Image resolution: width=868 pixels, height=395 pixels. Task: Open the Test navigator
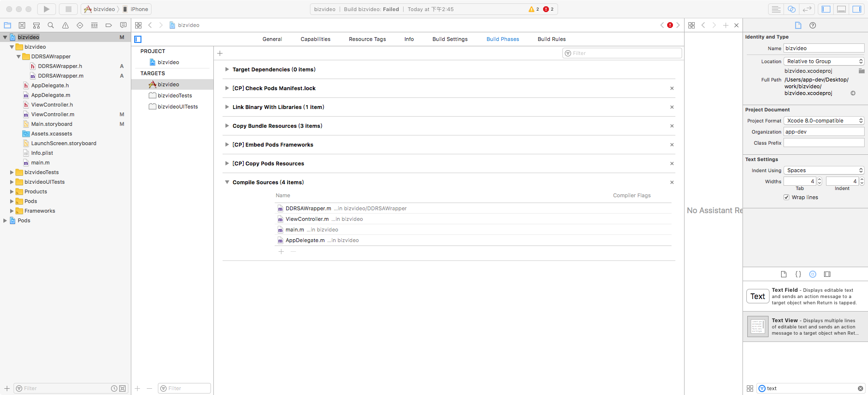pyautogui.click(x=80, y=25)
